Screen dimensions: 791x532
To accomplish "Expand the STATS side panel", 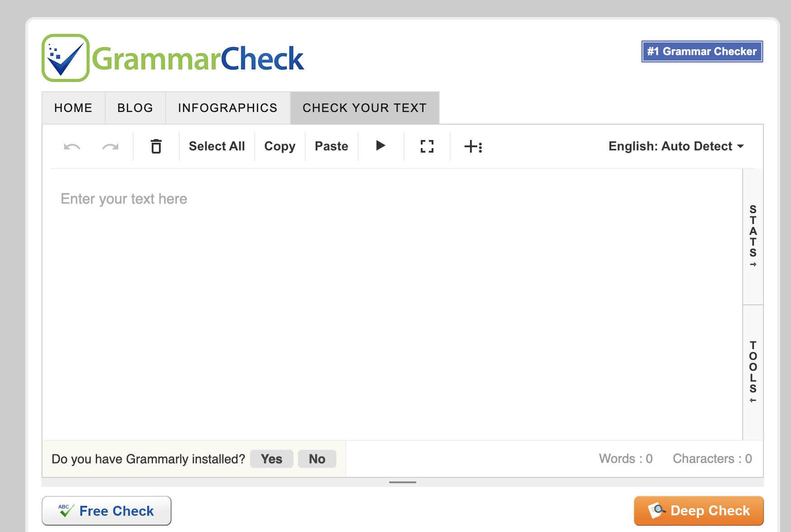I will (x=753, y=237).
